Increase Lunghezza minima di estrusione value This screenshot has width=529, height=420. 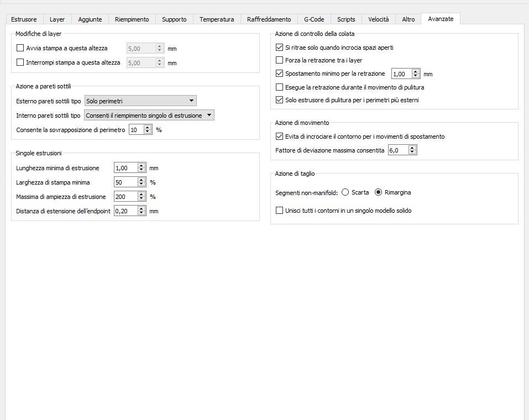[x=142, y=166]
